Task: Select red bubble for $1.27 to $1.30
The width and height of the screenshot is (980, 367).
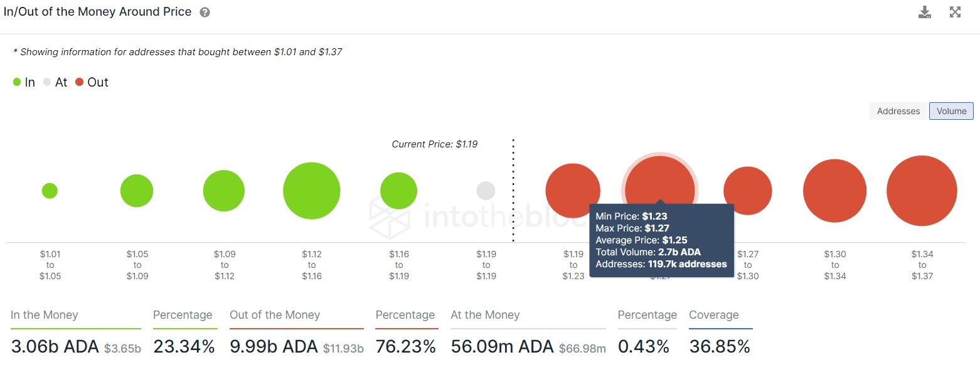Action: pyautogui.click(x=747, y=191)
